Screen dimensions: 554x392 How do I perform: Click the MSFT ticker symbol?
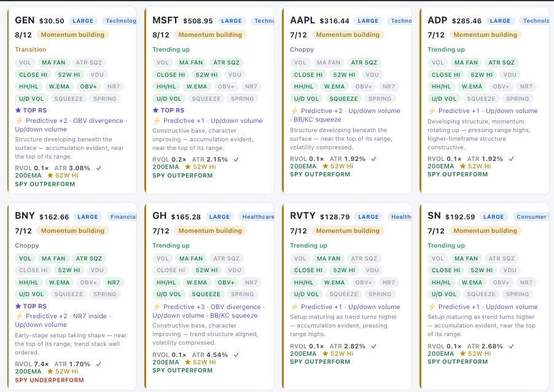coord(165,20)
